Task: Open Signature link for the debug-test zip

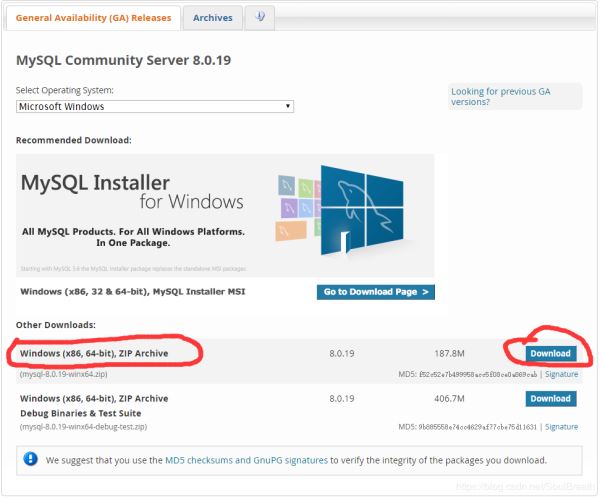Action: (x=561, y=426)
